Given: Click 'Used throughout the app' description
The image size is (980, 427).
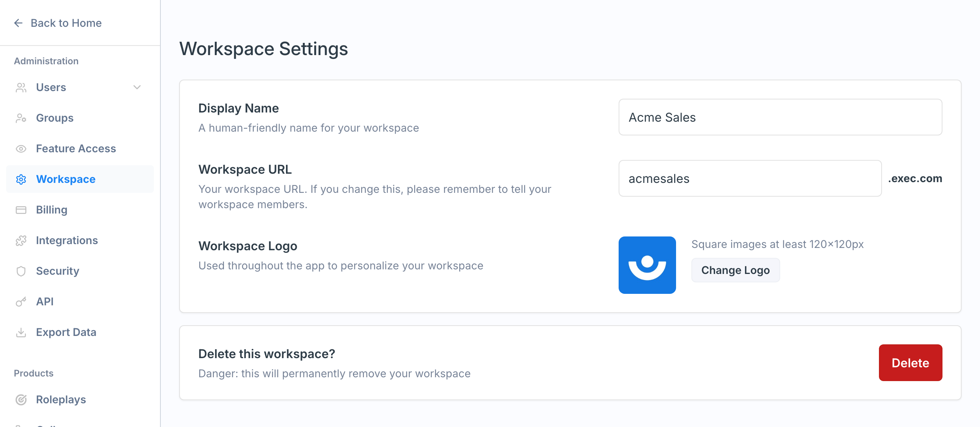Looking at the screenshot, I should click(x=341, y=266).
